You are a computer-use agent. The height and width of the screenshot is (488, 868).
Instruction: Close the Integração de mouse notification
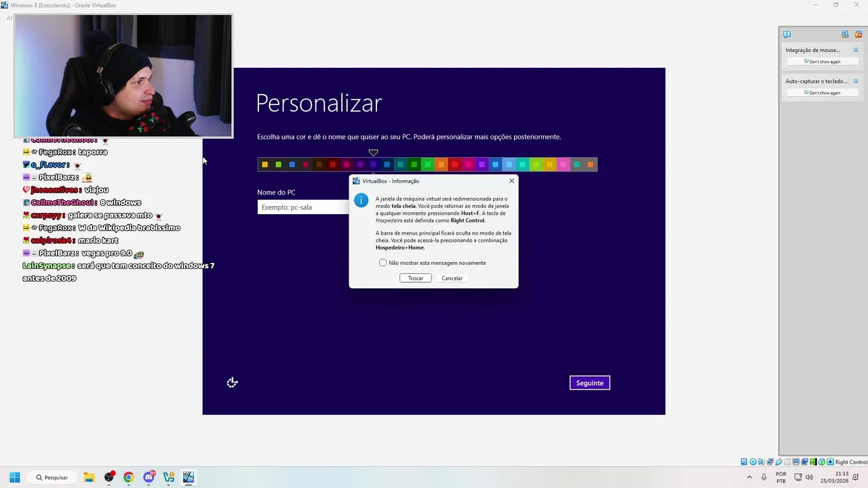[856, 49]
